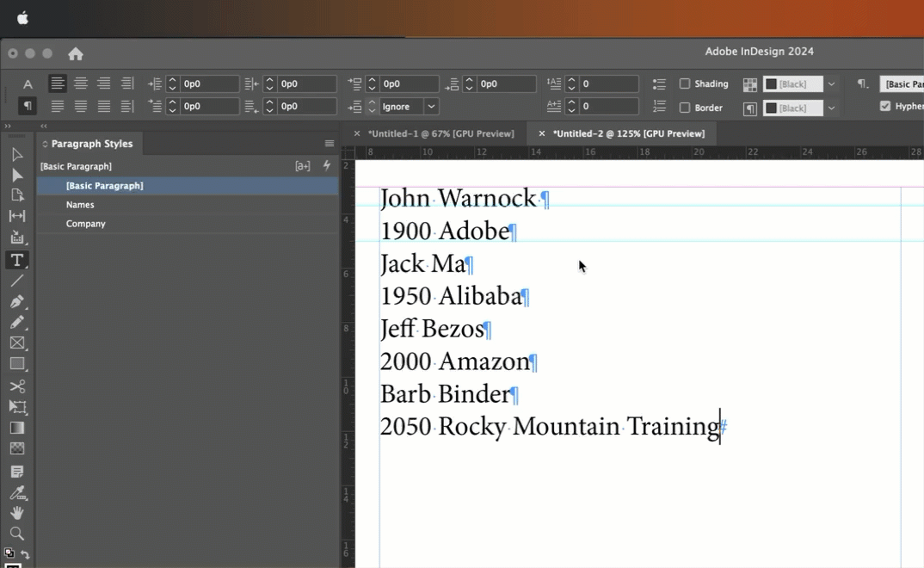Open the paragraph border options icon
The height and width of the screenshot is (568, 924).
tap(749, 108)
